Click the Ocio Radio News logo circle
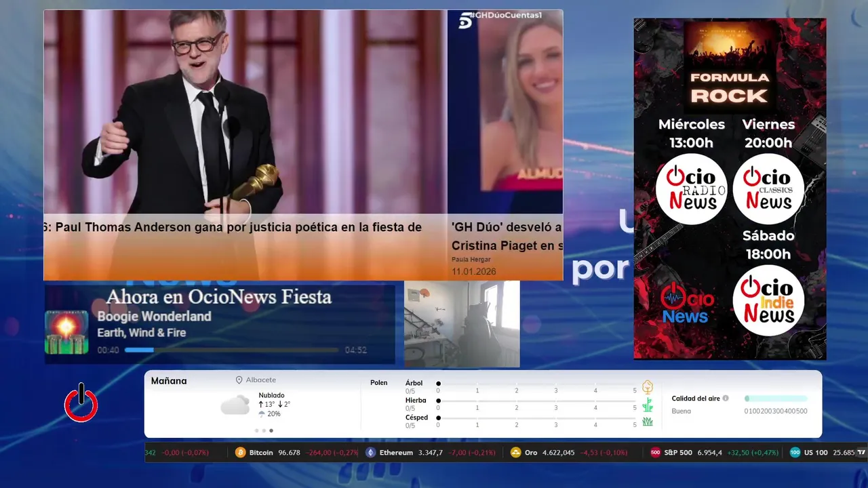This screenshot has height=488, width=868. click(691, 189)
